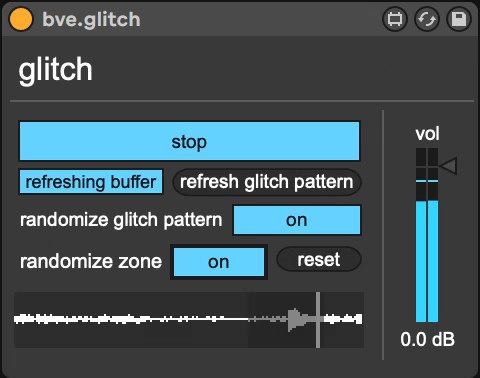Save preset using the floppy disk icon

(459, 19)
